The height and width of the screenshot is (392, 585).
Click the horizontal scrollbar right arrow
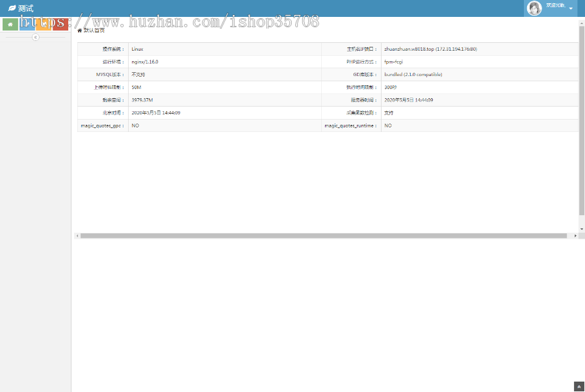[575, 236]
